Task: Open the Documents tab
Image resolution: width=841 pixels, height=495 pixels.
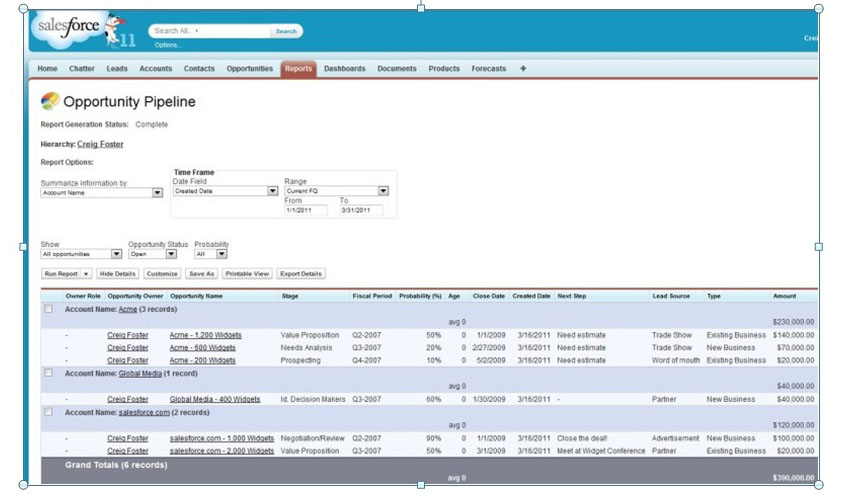Action: point(397,69)
